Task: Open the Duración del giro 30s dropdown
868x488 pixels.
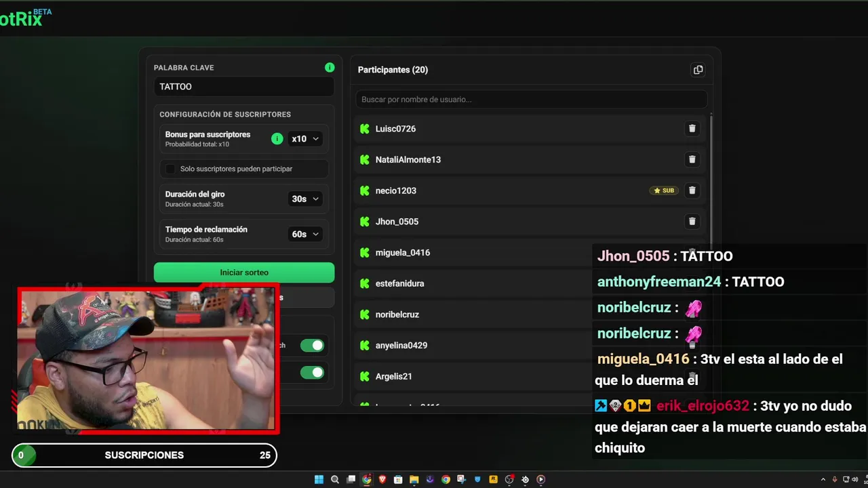Action: click(x=305, y=199)
